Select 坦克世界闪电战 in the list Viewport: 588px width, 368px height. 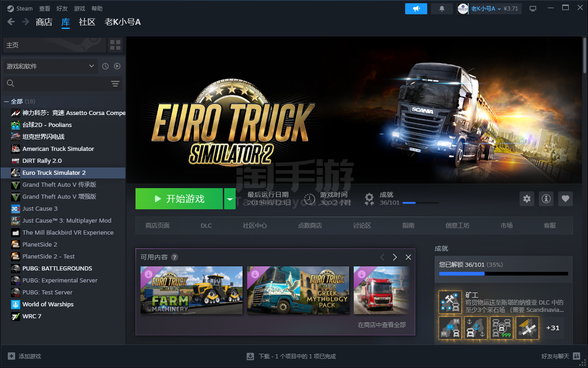tap(63, 137)
